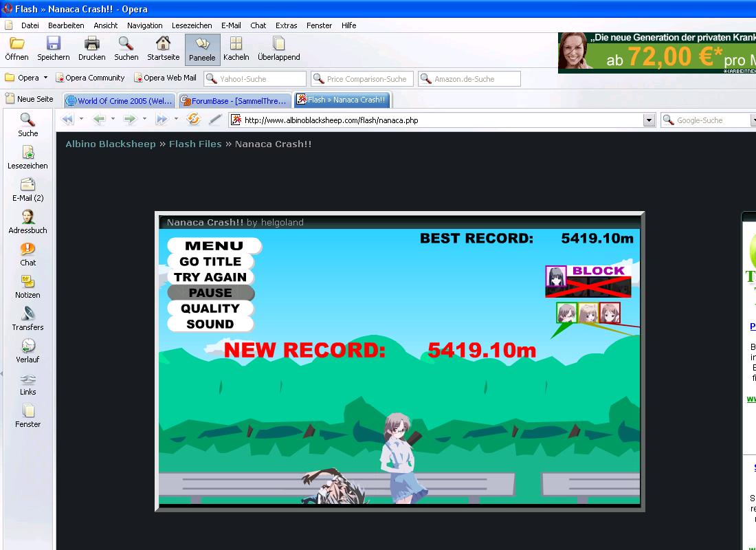Open the Transfers panel

click(x=27, y=319)
